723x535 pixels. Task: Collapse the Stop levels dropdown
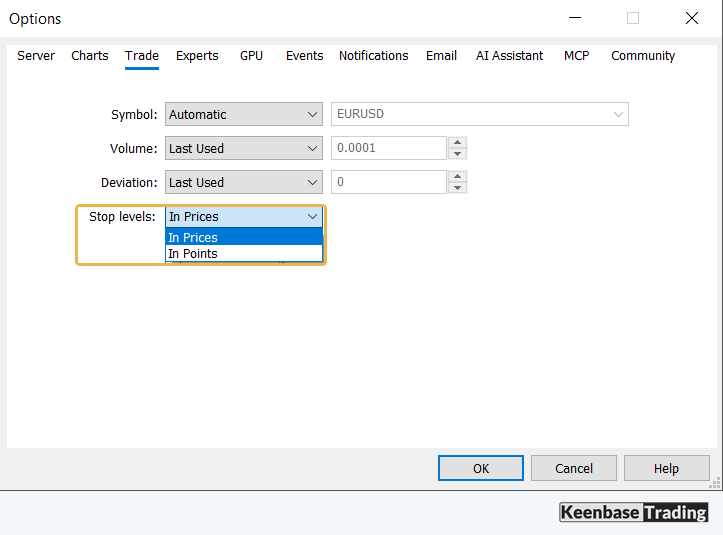point(244,216)
